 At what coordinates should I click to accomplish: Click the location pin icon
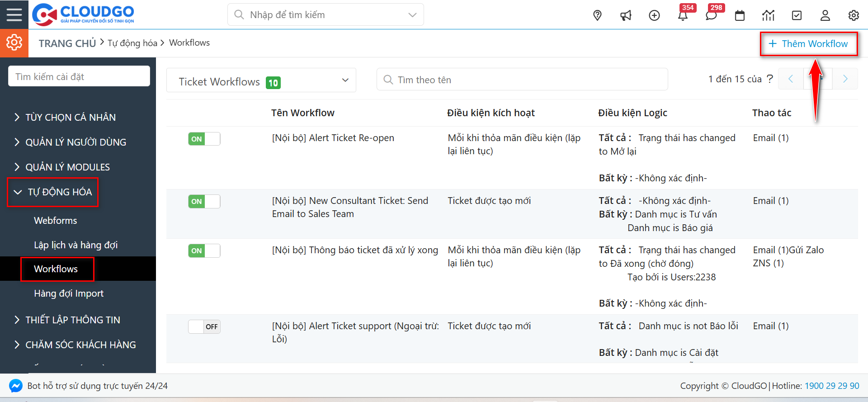coord(597,15)
